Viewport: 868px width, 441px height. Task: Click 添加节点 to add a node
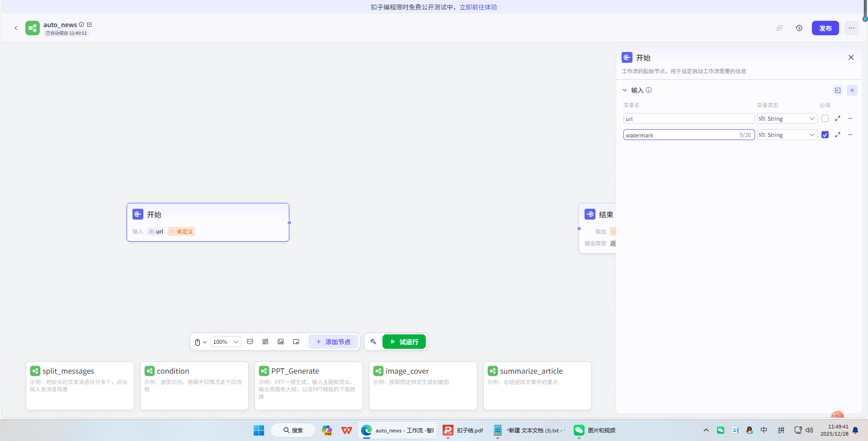[x=333, y=342]
